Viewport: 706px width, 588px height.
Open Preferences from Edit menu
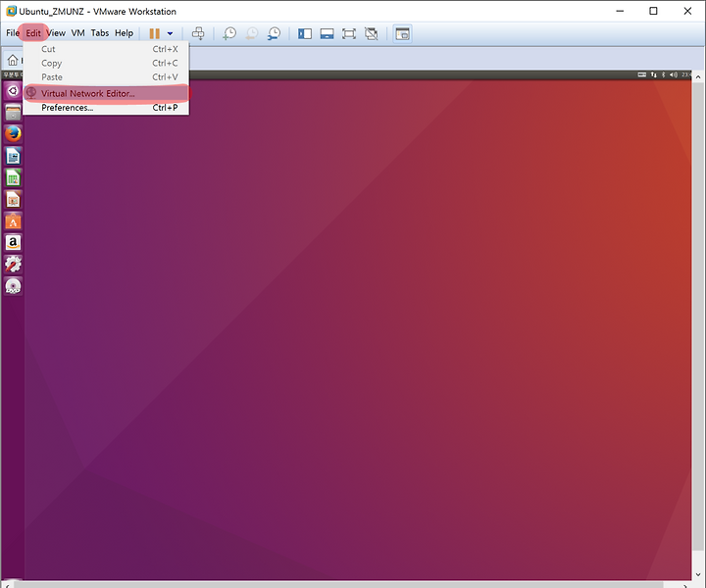point(106,108)
